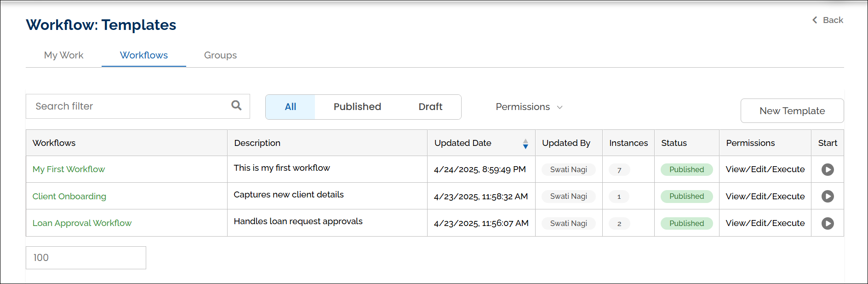Filter by Published templates
Screen dimensions: 868x284
coord(357,107)
